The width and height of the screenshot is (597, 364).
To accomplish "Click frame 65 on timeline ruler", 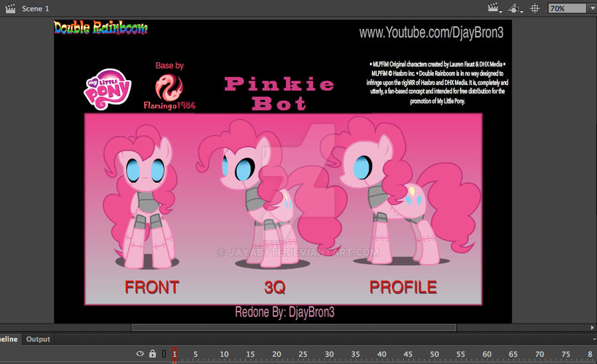I will (x=513, y=355).
